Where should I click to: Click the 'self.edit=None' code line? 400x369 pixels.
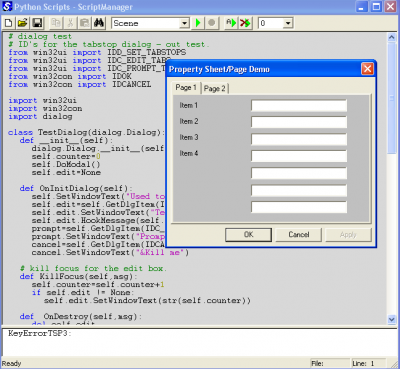coord(66,172)
